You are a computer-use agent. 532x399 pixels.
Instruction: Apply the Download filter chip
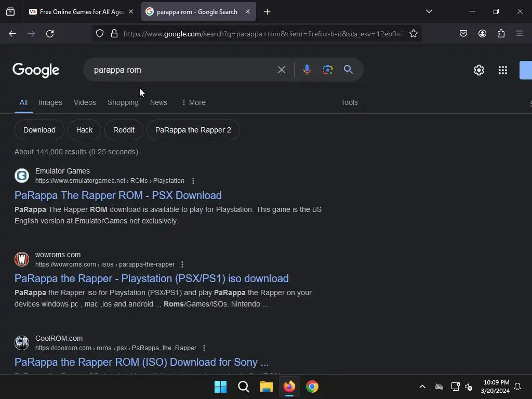pos(39,130)
